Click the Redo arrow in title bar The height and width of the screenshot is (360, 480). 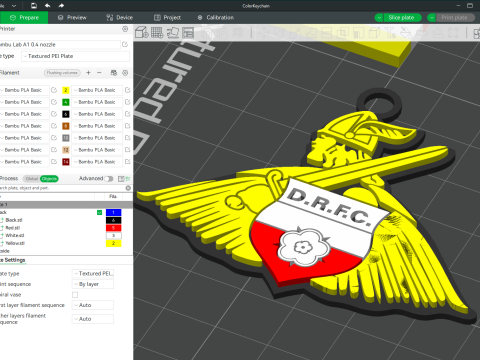coord(61,5)
